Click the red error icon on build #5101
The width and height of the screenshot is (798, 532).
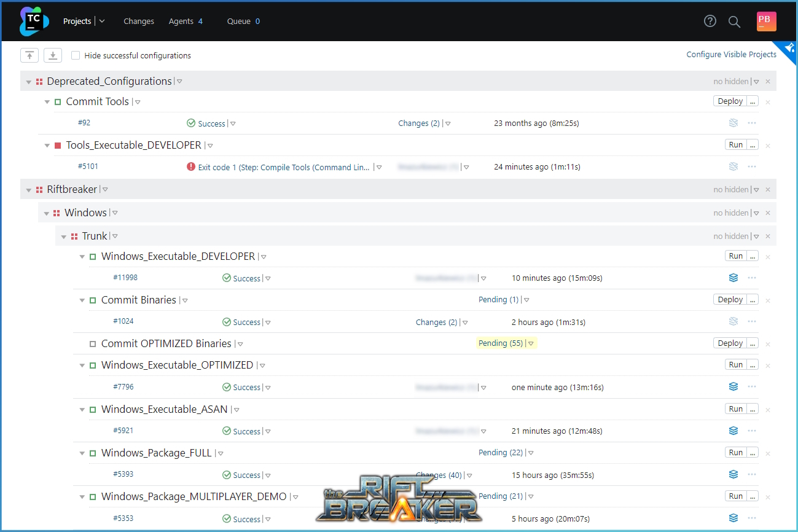[191, 166]
